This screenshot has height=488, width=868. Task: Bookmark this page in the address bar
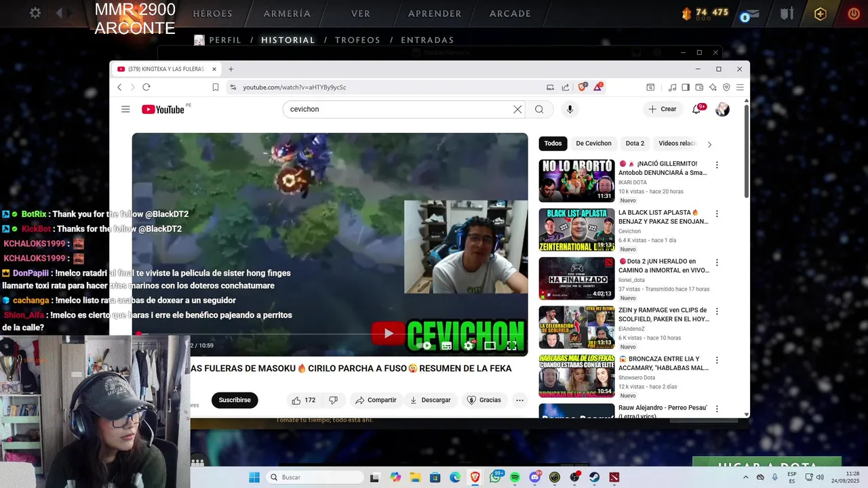[x=216, y=87]
